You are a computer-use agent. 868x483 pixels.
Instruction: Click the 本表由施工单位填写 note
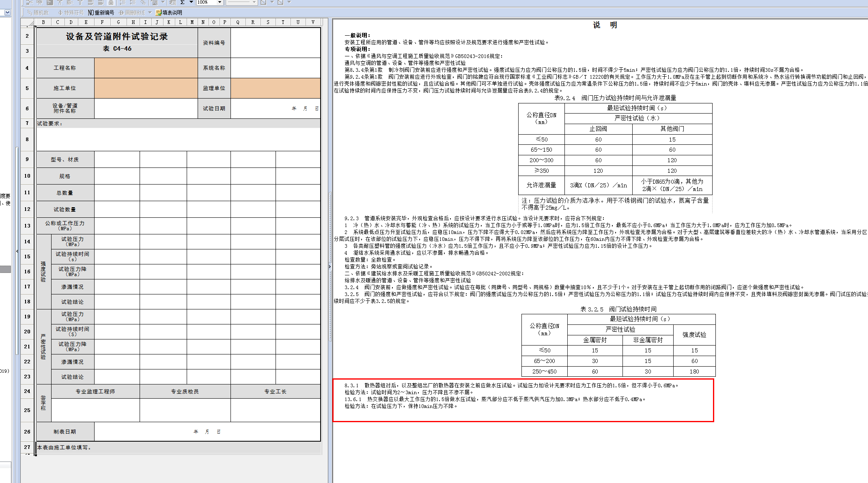pos(64,447)
